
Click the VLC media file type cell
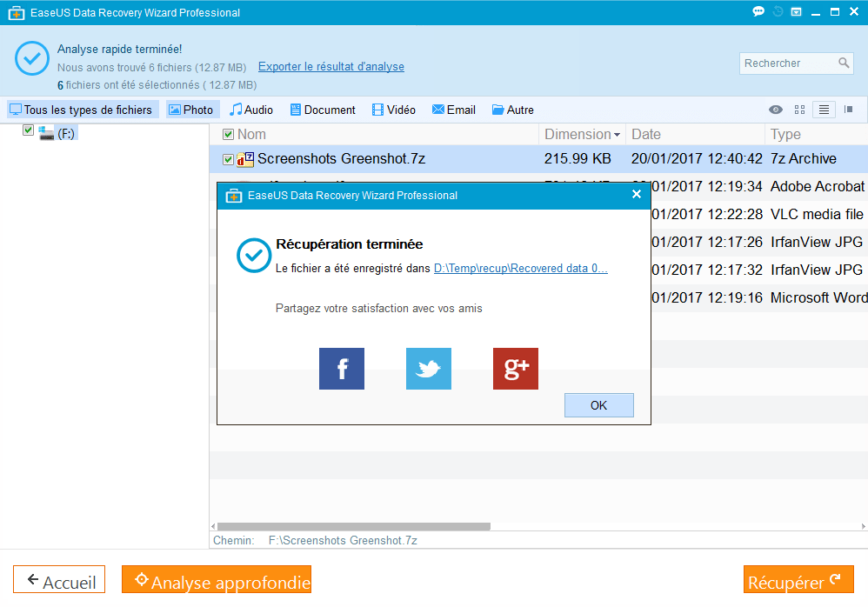(817, 214)
